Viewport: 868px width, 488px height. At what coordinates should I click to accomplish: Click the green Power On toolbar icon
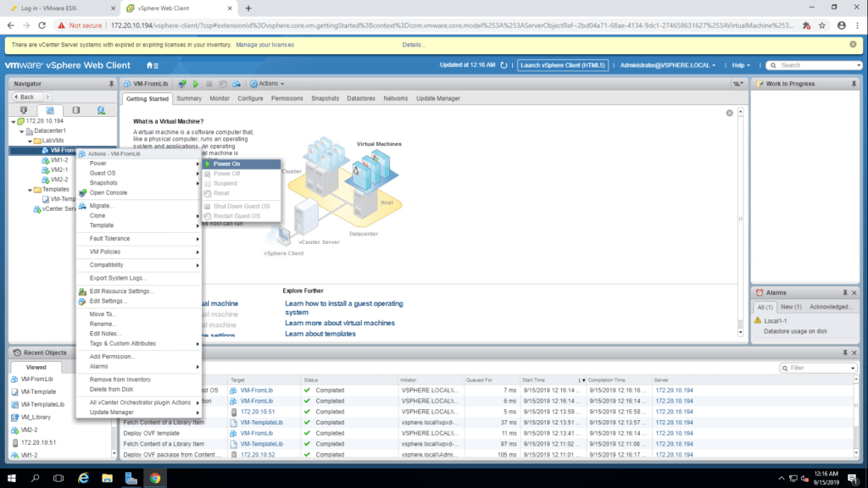click(195, 84)
